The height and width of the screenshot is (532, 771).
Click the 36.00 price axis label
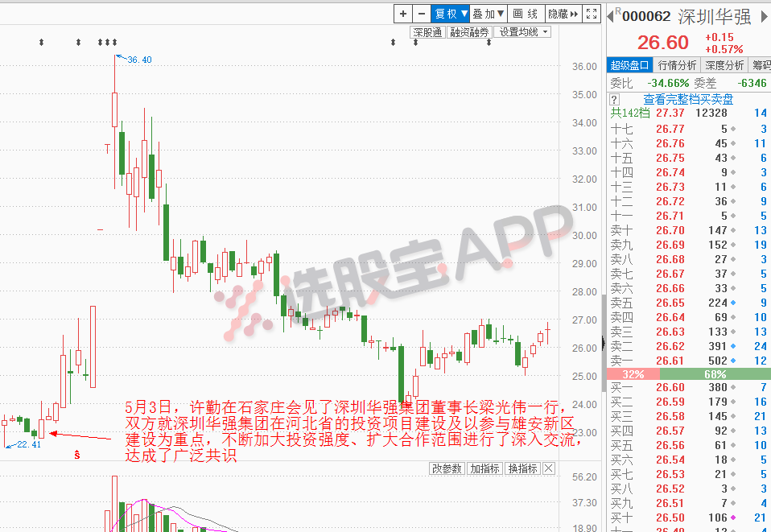pos(584,66)
